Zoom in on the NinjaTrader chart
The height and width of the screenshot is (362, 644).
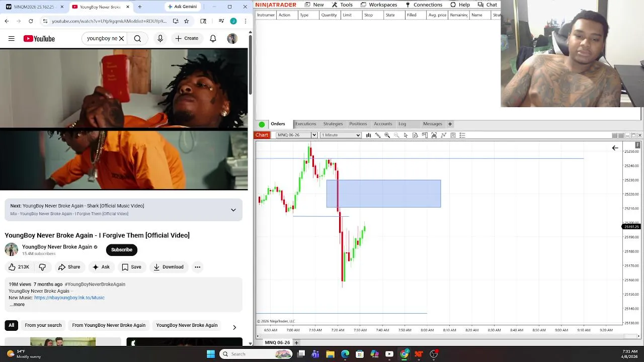click(387, 135)
